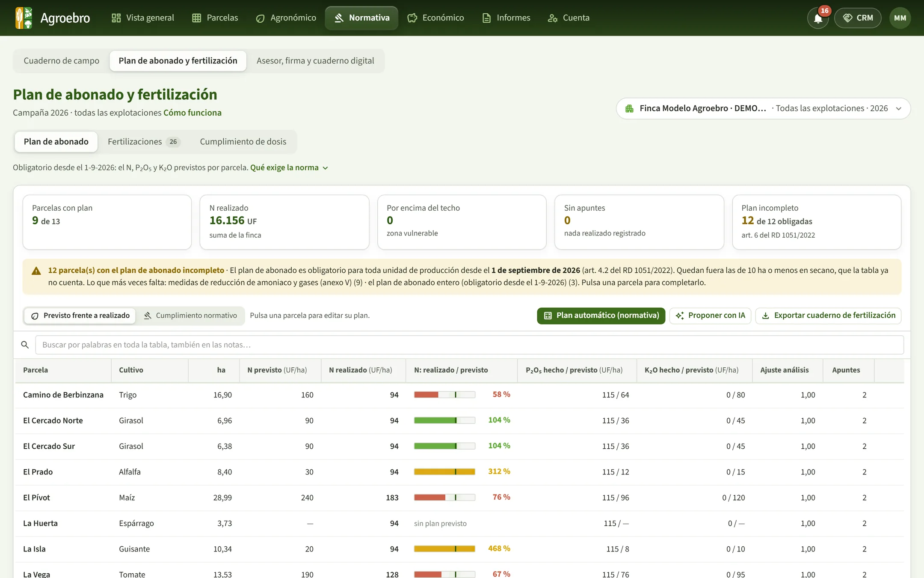The width and height of the screenshot is (924, 578).
Task: Click the 468 % value for La Isla
Action: (x=499, y=548)
